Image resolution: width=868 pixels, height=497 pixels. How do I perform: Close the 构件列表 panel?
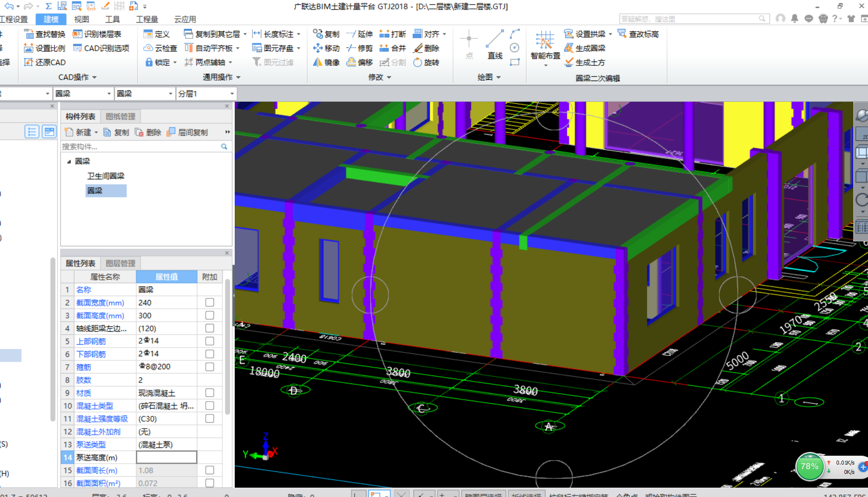tap(227, 106)
